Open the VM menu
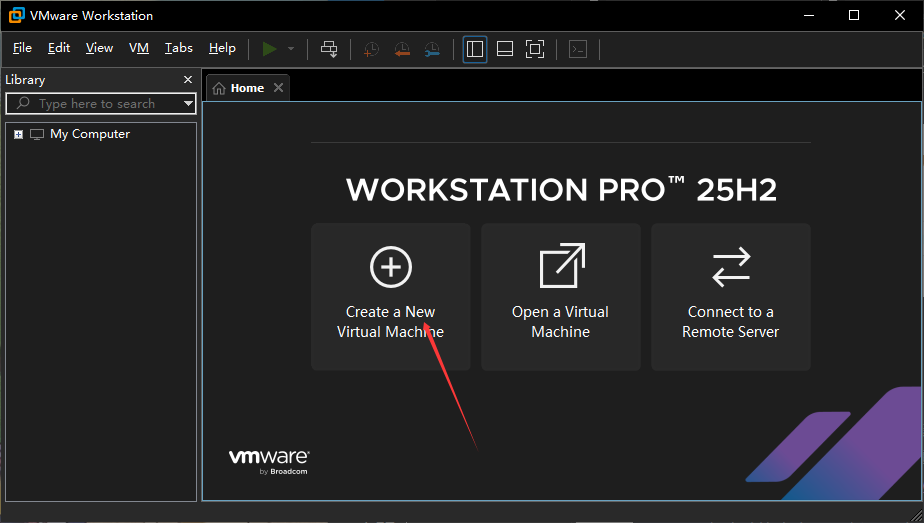This screenshot has width=924, height=523. click(x=139, y=48)
